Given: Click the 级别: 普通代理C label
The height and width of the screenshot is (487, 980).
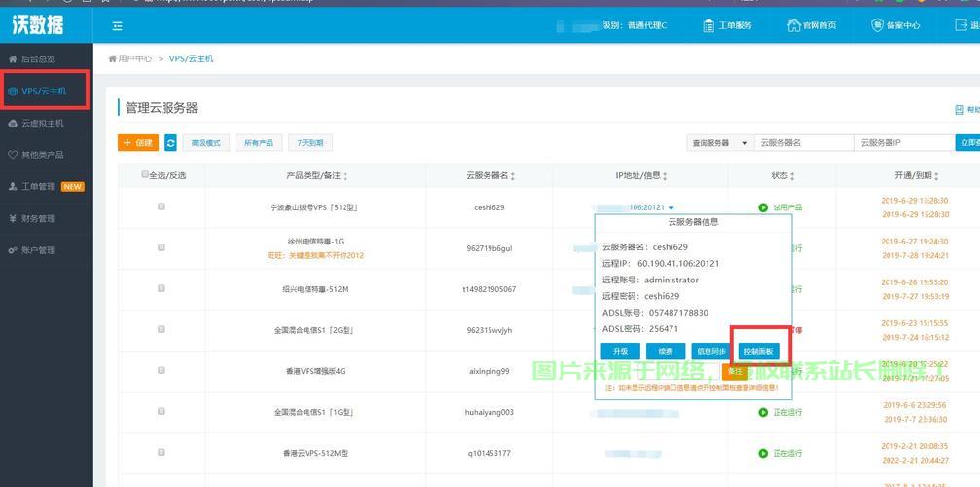Looking at the screenshot, I should click(635, 25).
